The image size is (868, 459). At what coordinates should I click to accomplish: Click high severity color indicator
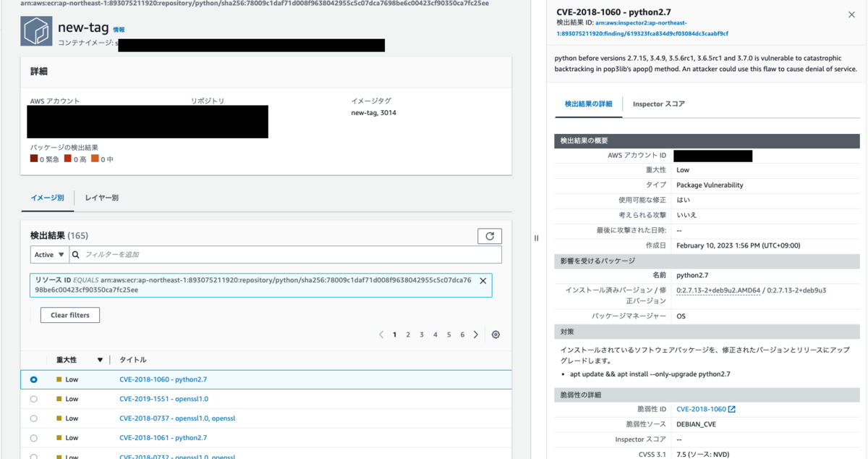click(68, 159)
